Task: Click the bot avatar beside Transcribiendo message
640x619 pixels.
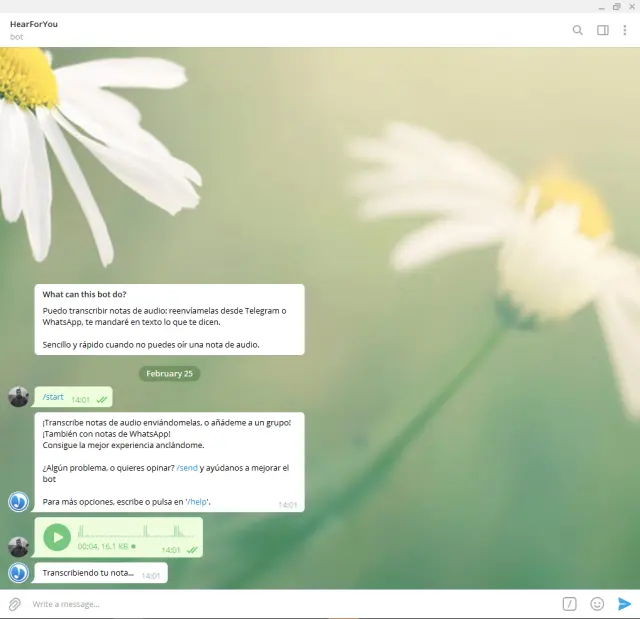Action: [18, 573]
